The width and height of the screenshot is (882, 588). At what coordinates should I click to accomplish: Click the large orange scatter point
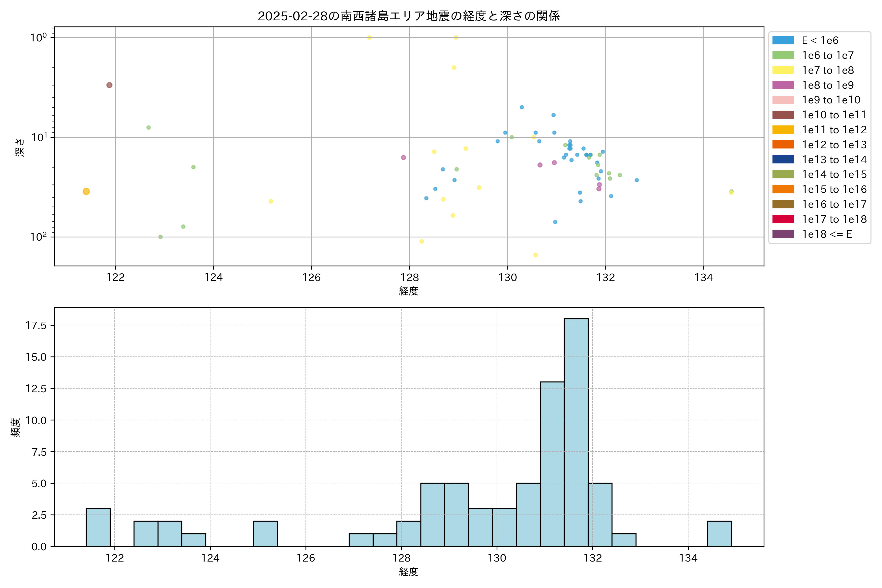[x=86, y=192]
